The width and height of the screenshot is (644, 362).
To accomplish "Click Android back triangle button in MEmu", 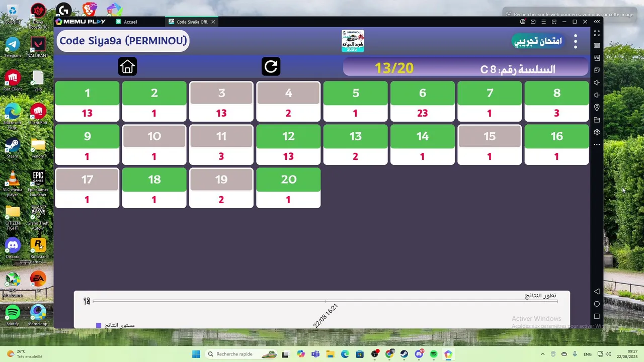I will [x=597, y=292].
